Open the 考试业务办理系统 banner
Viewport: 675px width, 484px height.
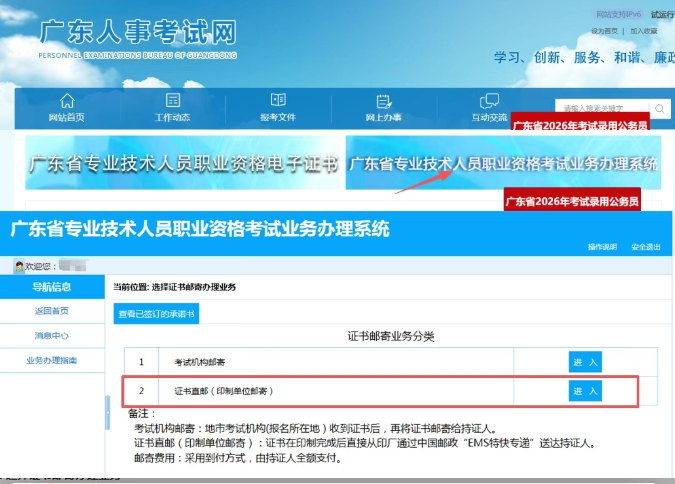[x=503, y=163]
